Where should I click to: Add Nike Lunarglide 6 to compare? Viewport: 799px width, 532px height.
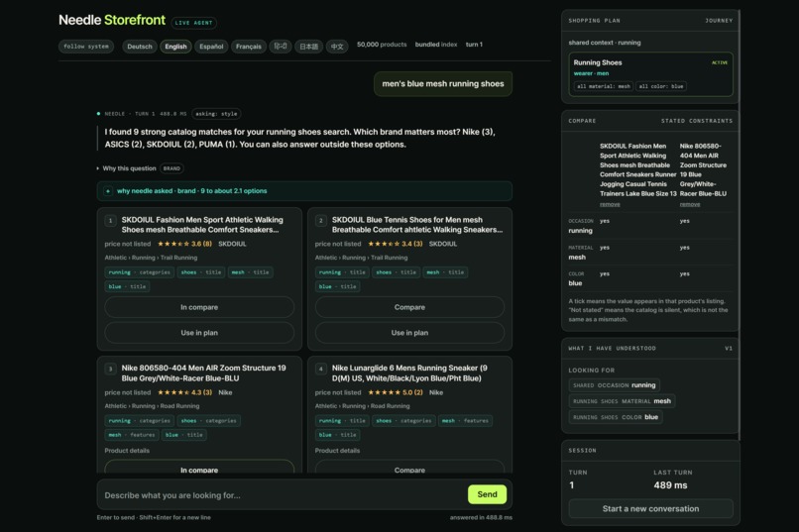point(409,468)
